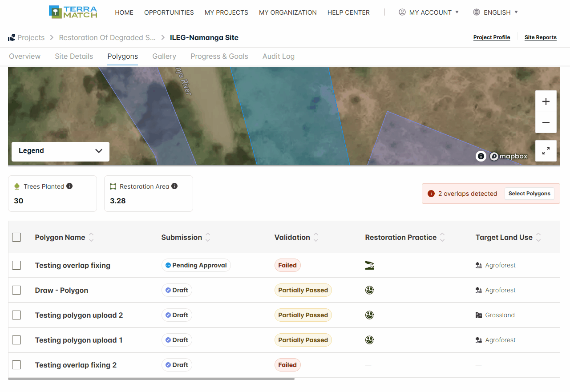Check the Testing overlap fixing 2 checkbox
The image size is (570, 392).
tap(16, 365)
